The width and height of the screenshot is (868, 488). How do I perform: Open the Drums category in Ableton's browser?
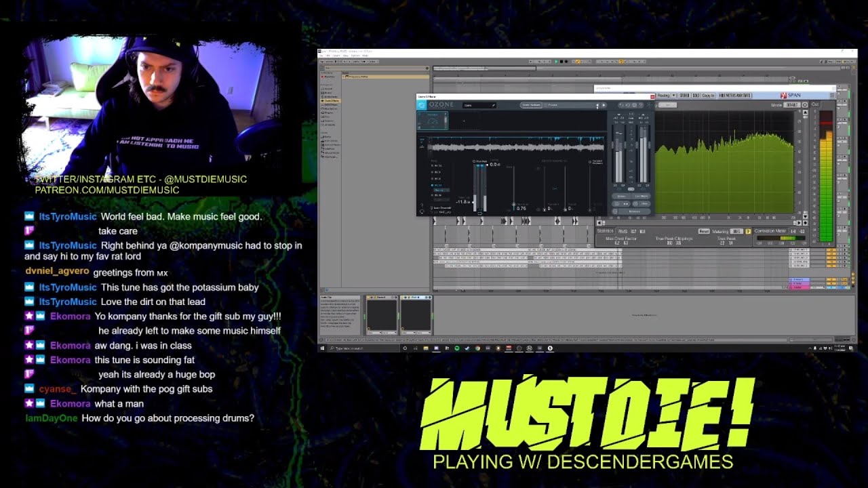coord(328,93)
